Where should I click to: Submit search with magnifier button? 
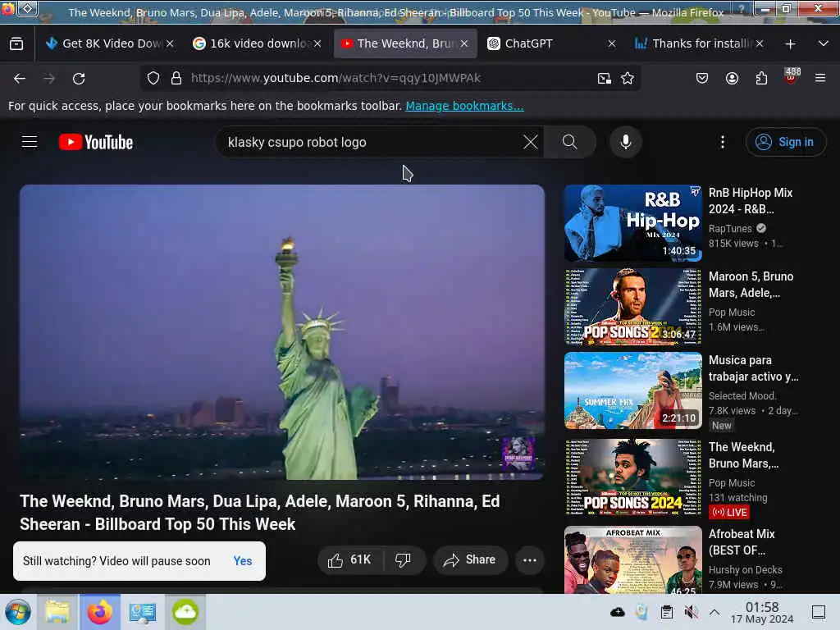coord(570,142)
